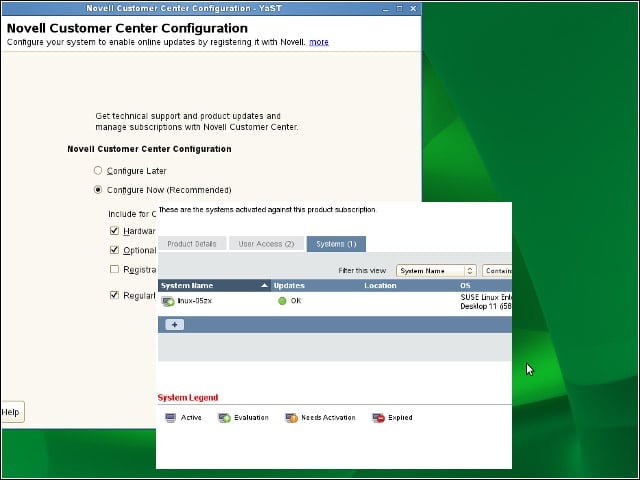Click the 'Expired' legend label
Image resolution: width=640 pixels, height=480 pixels.
click(x=400, y=418)
